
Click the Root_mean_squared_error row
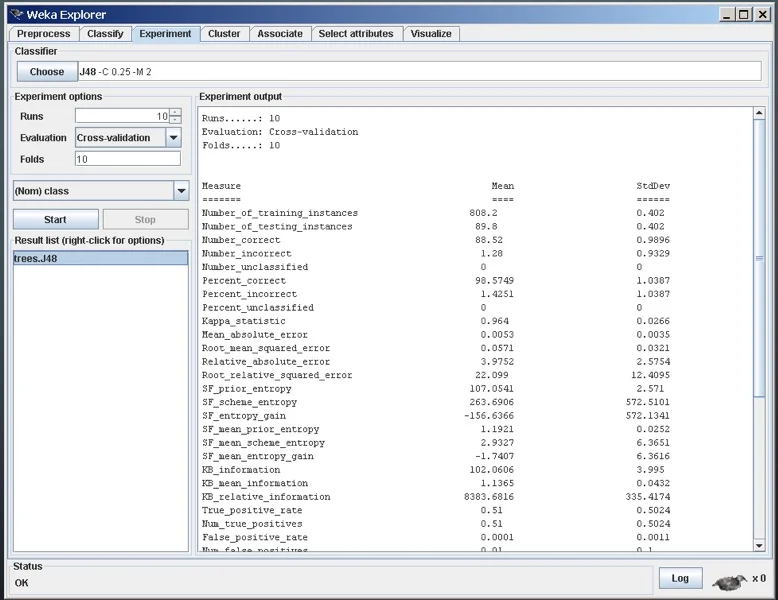pos(436,348)
